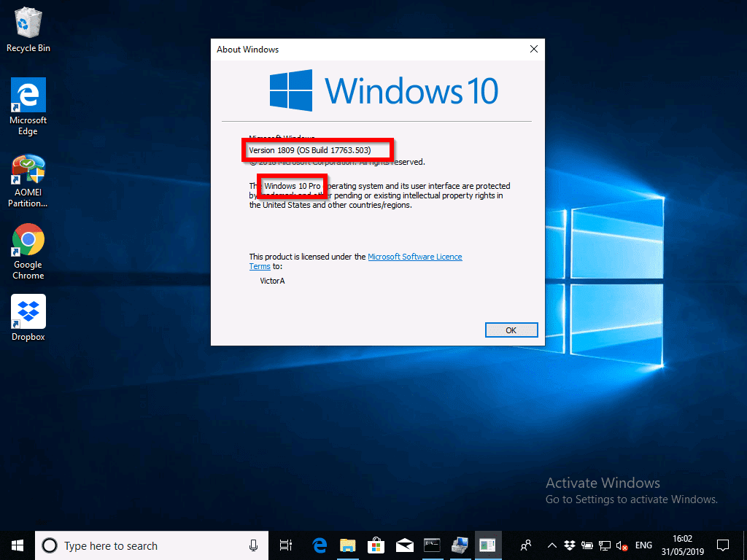Select the Dropbox desktop shortcut
Image resolution: width=747 pixels, height=560 pixels.
pos(28,318)
